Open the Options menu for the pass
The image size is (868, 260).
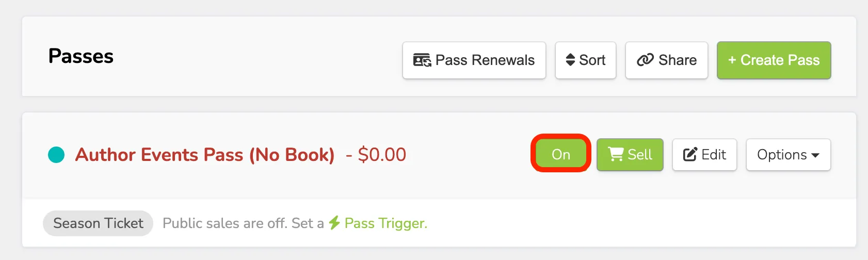pos(788,154)
